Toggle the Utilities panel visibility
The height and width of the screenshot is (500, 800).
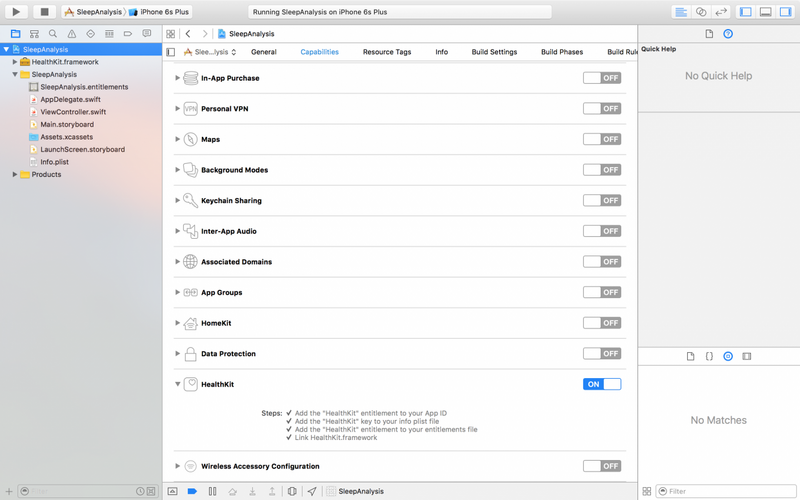click(785, 12)
